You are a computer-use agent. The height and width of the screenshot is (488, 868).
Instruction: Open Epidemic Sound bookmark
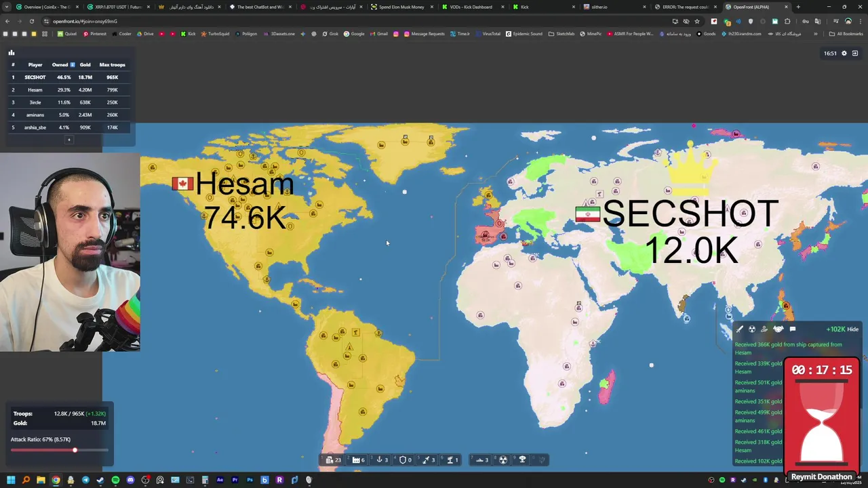point(524,34)
